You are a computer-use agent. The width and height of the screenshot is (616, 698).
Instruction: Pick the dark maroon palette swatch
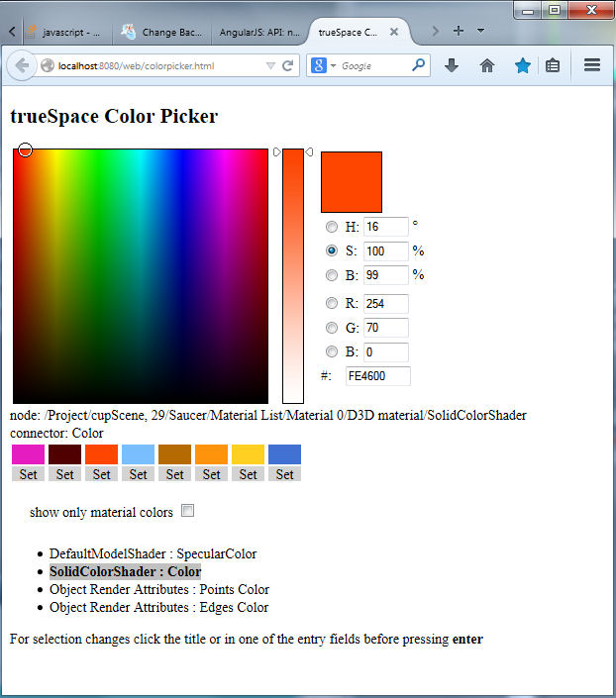[x=65, y=454]
